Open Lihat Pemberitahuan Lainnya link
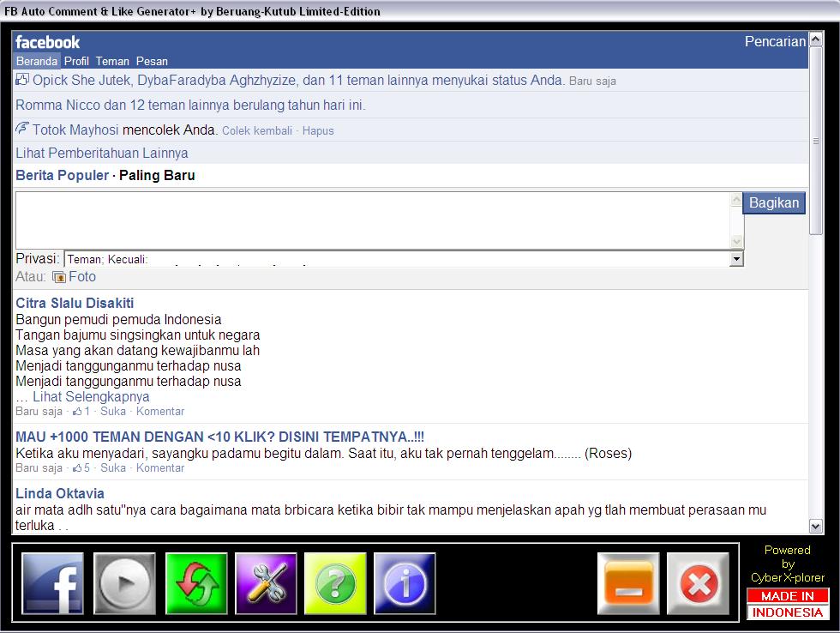The width and height of the screenshot is (840, 633). click(x=102, y=154)
